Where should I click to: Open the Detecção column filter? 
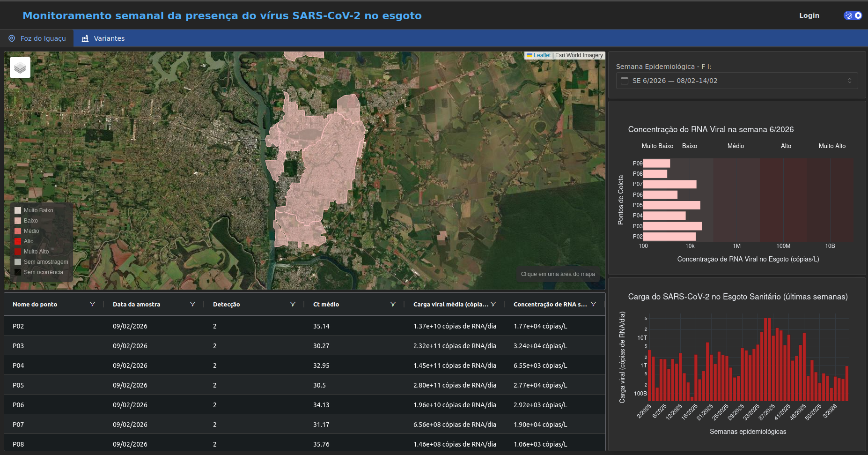[293, 304]
